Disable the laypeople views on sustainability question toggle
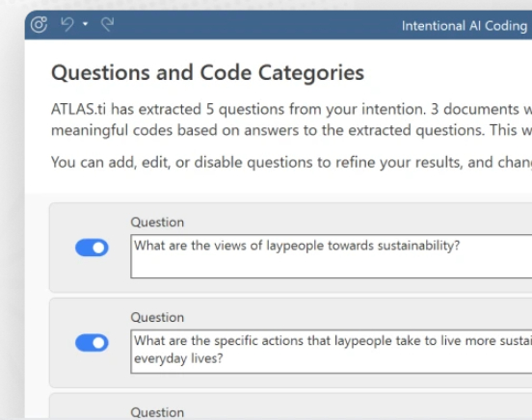The height and width of the screenshot is (420, 532). 92,248
